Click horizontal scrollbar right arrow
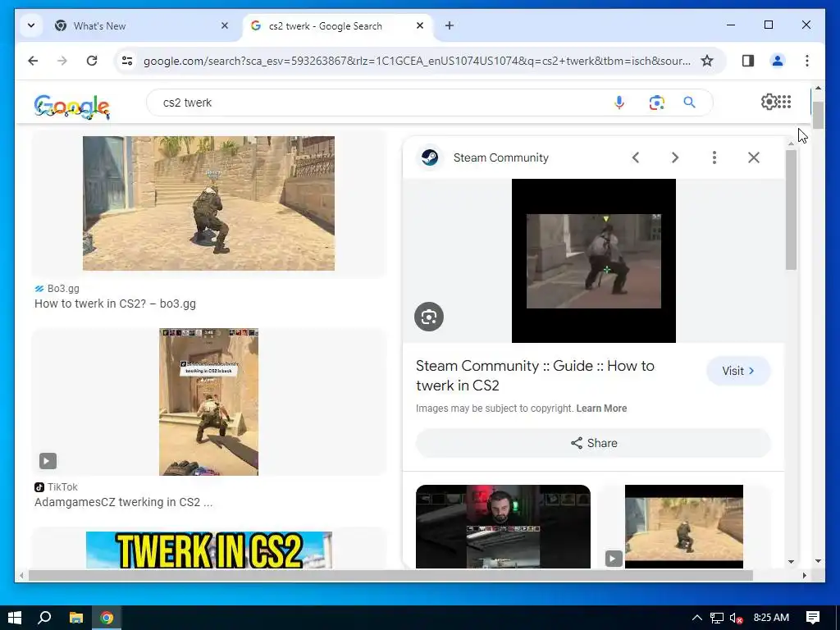 (x=804, y=575)
